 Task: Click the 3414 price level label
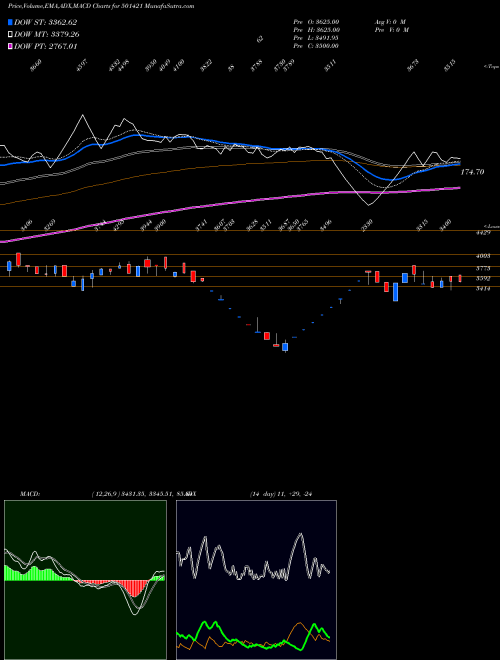click(483, 289)
